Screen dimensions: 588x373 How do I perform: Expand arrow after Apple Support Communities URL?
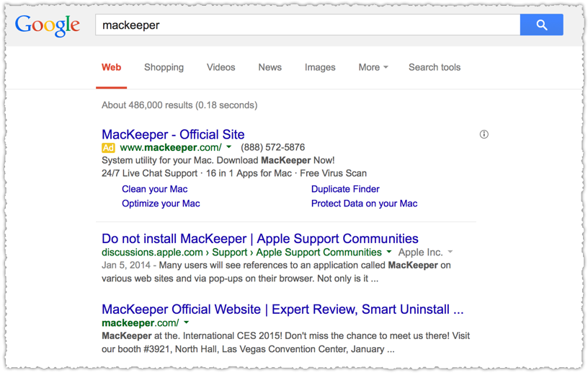pyautogui.click(x=389, y=252)
